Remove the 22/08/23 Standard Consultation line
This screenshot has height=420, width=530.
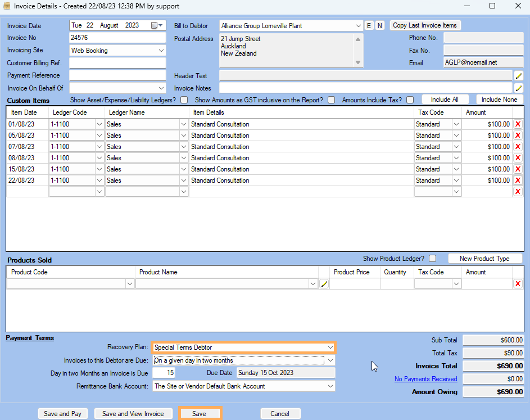[x=518, y=180]
